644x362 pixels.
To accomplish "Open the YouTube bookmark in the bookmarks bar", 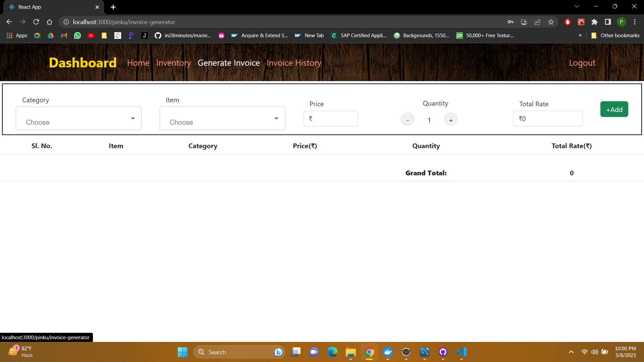I will click(x=91, y=35).
